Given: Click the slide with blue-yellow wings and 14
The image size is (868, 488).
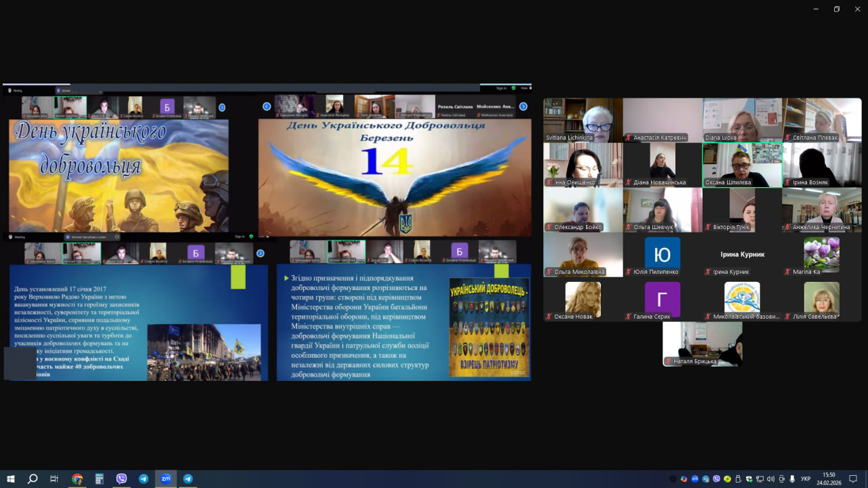Looking at the screenshot, I should (395, 178).
